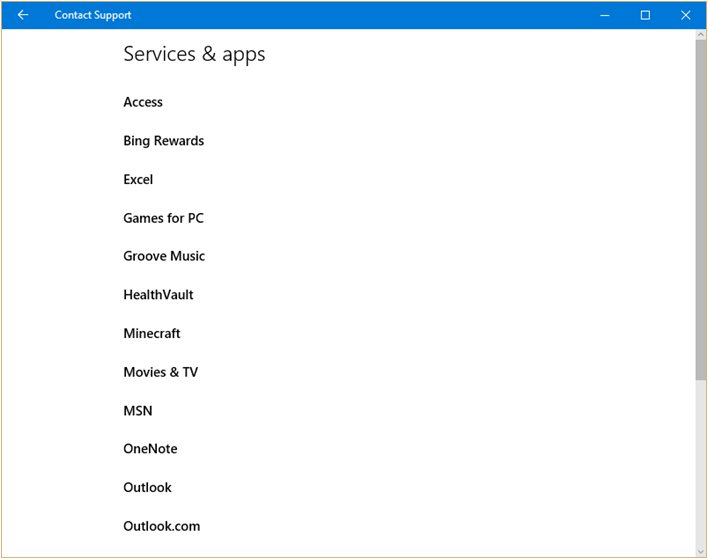Viewport: 708px width, 559px height.
Task: Choose MSN from the services list
Action: (x=138, y=410)
